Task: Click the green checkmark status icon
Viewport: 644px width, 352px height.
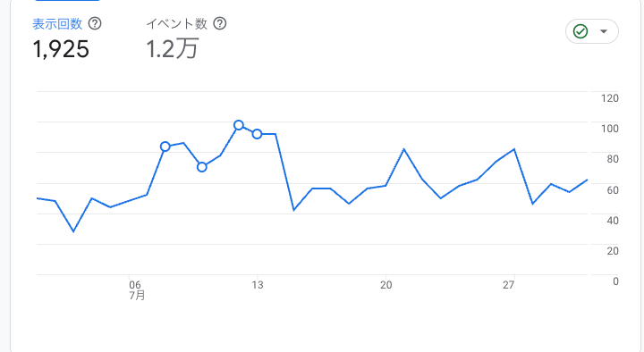Action: pos(580,31)
